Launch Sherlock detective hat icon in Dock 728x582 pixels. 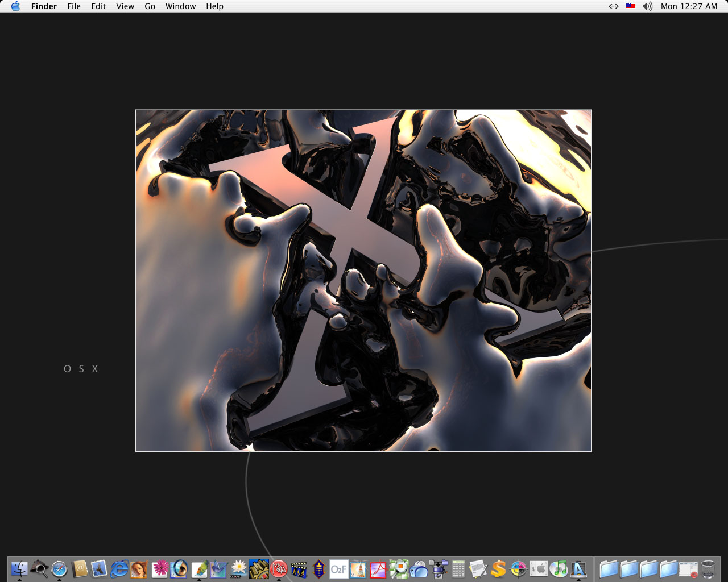39,568
